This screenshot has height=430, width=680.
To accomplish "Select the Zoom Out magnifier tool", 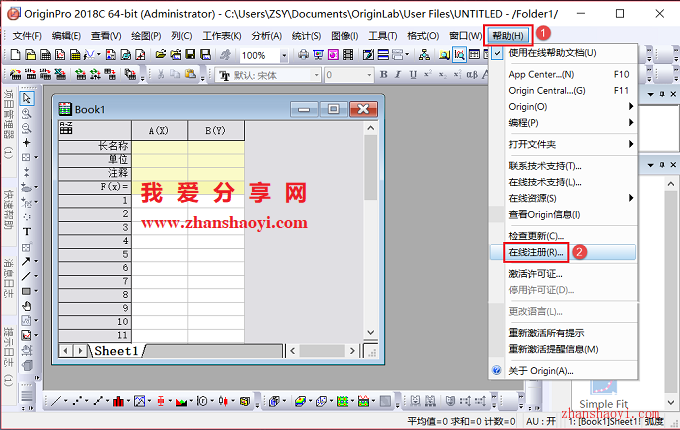I will (27, 128).
